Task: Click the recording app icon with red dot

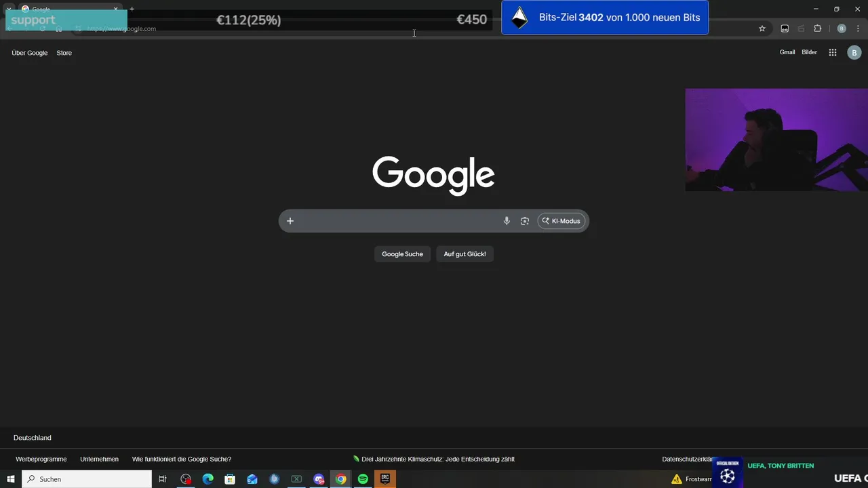Action: [x=186, y=479]
